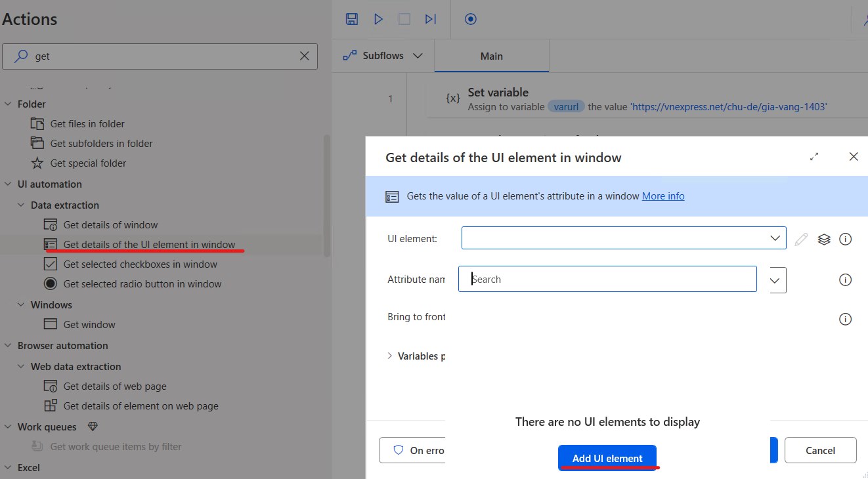
Task: Click the On error button
Action: point(414,450)
